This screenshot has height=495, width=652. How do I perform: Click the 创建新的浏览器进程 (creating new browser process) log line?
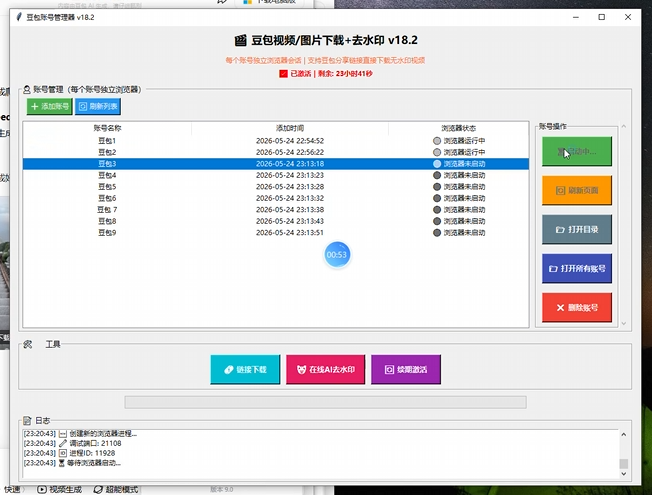[x=80, y=433]
